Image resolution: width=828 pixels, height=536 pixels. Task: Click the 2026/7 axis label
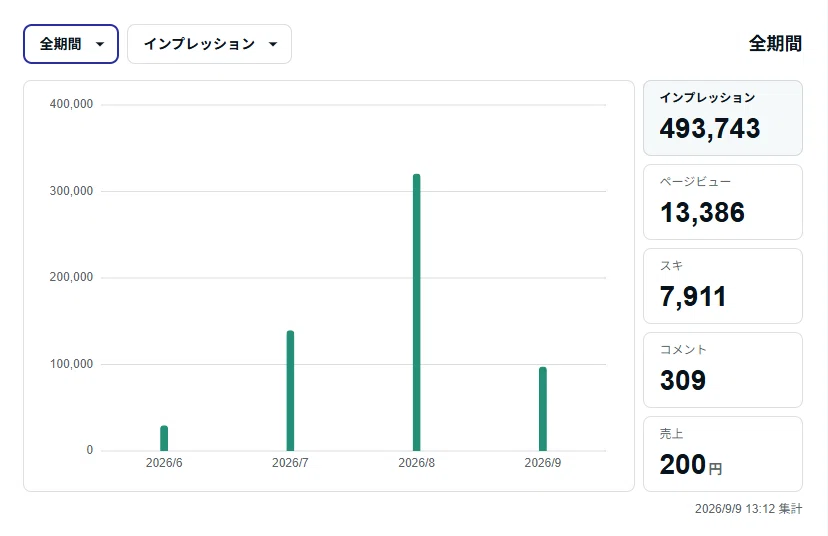click(290, 463)
